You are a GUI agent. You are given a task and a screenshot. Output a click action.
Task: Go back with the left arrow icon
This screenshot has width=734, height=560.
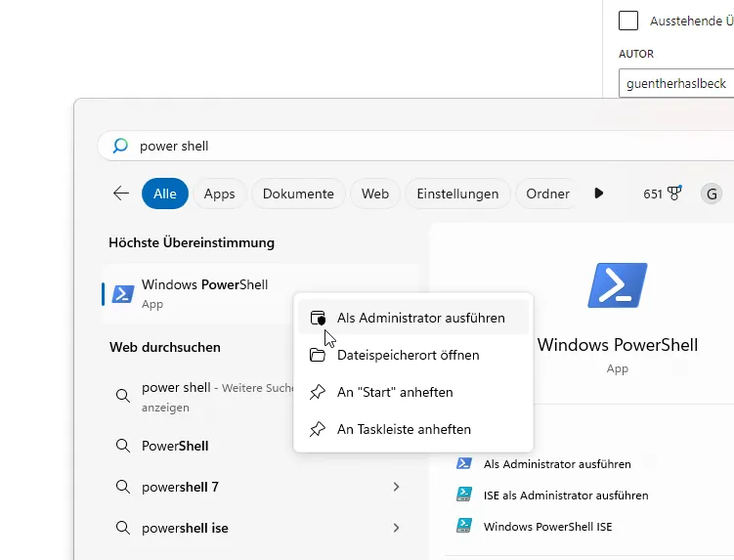pyautogui.click(x=121, y=194)
